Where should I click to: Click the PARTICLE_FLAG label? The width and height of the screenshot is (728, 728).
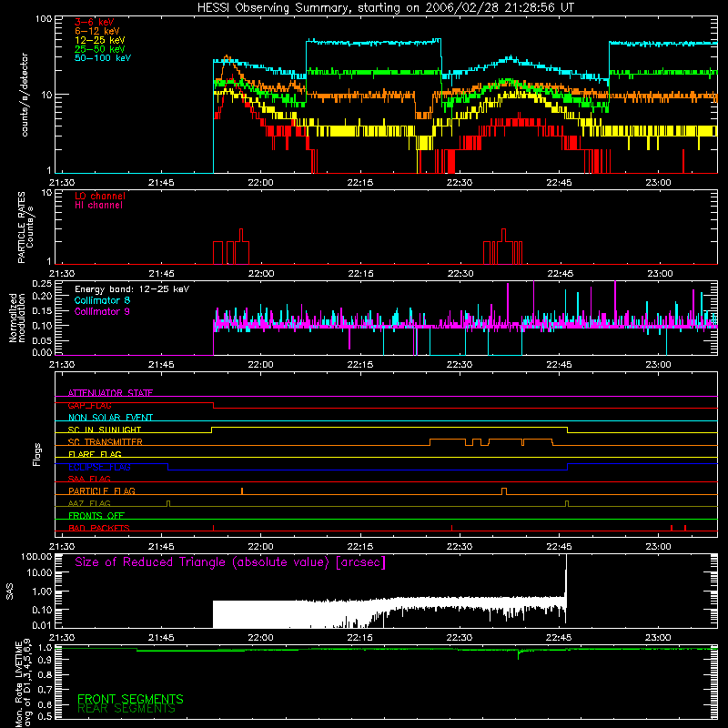[x=102, y=491]
